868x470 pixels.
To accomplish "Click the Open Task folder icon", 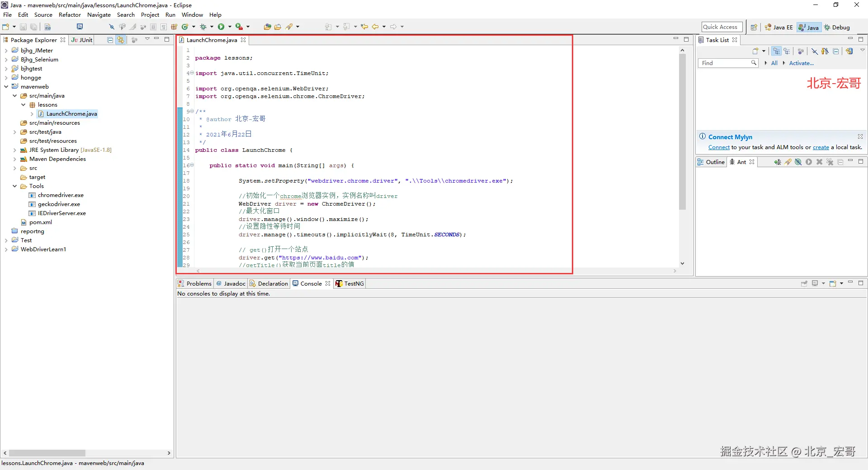I will (x=278, y=27).
